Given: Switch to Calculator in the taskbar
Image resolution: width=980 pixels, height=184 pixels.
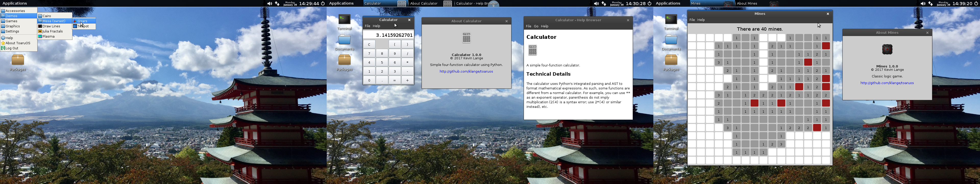Looking at the screenshot, I should point(385,3).
